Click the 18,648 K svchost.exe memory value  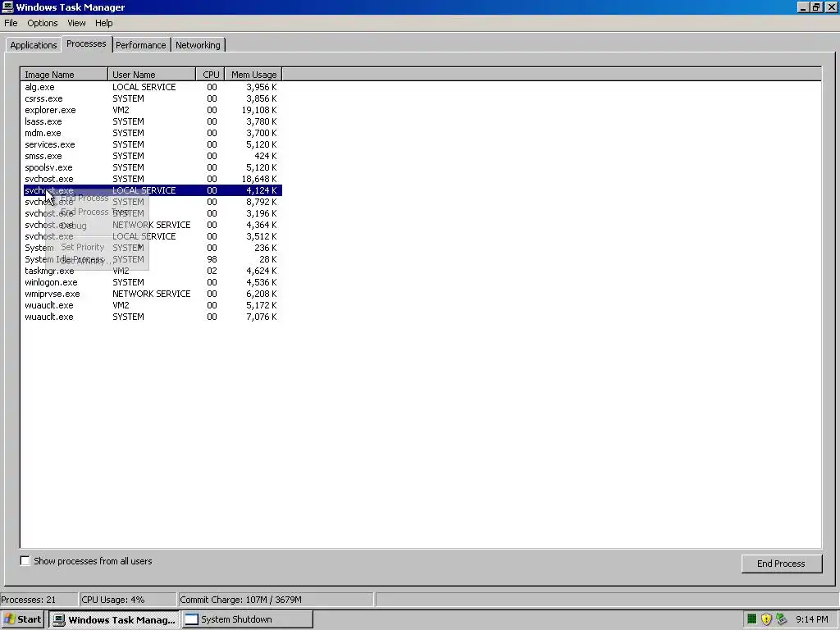coord(259,179)
